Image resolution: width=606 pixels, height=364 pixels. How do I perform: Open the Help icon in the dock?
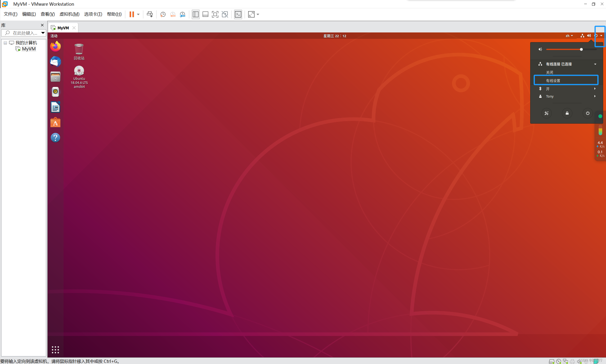point(55,138)
